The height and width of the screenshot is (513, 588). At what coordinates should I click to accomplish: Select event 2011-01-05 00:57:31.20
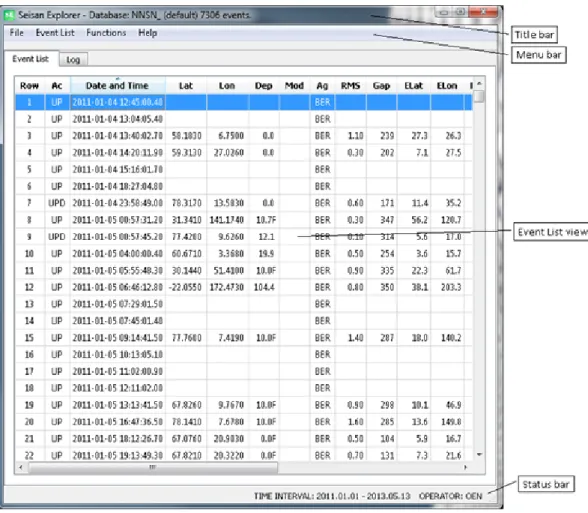[x=244, y=220]
